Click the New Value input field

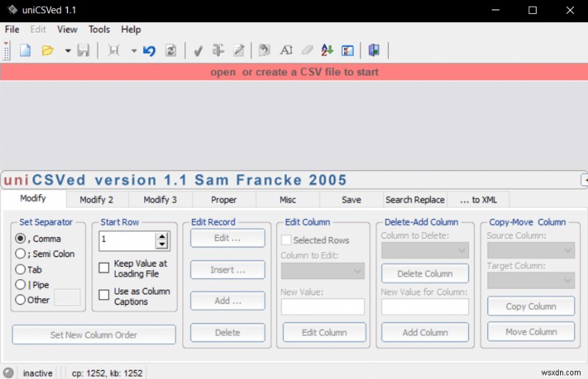[x=323, y=306]
